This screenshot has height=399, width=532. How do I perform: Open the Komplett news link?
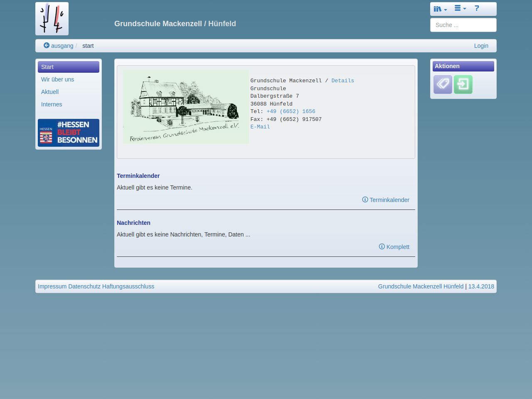(x=394, y=247)
